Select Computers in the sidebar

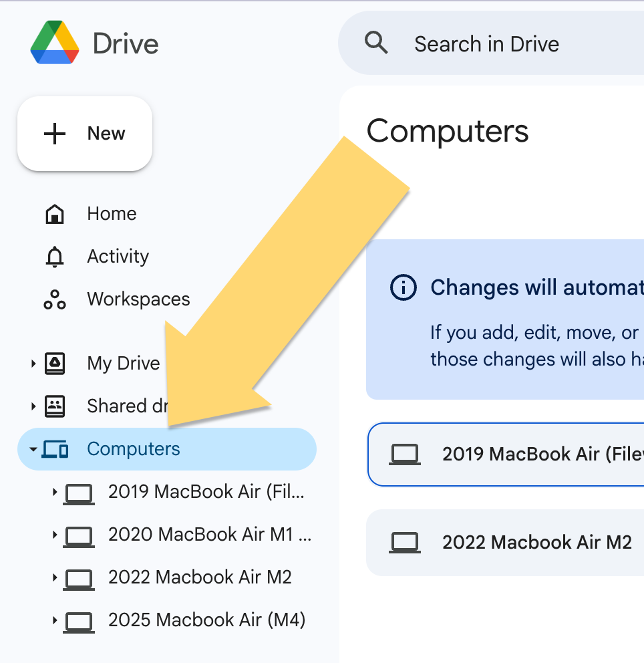(x=167, y=449)
